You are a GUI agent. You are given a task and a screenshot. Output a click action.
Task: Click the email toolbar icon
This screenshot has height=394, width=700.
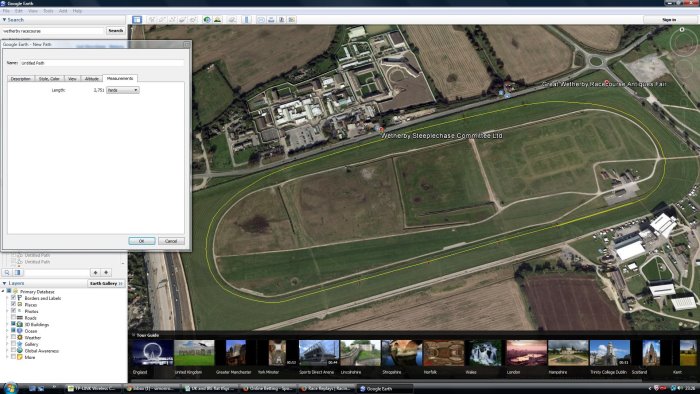(x=261, y=20)
